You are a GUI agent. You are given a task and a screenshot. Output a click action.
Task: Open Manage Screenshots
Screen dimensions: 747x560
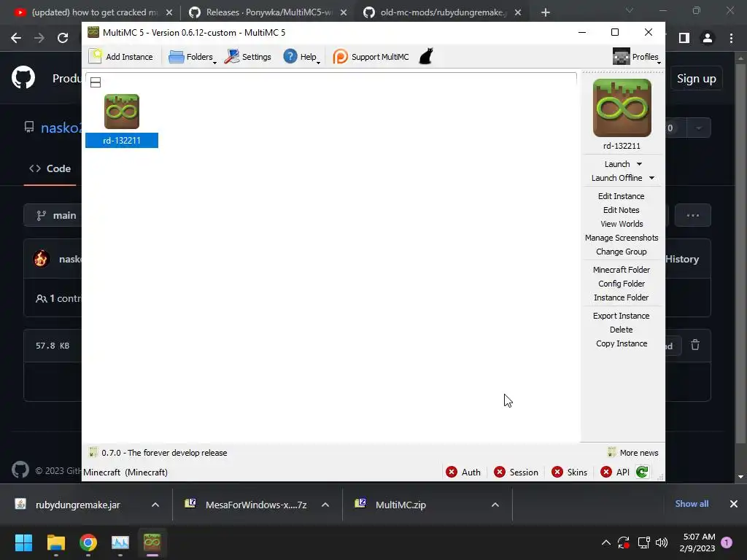click(622, 238)
